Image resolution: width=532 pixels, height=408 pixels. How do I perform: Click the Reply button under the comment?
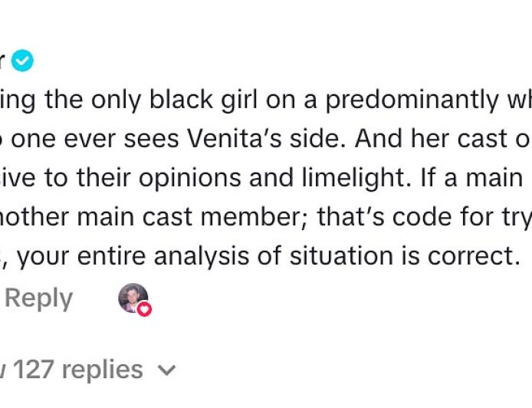pos(38,298)
